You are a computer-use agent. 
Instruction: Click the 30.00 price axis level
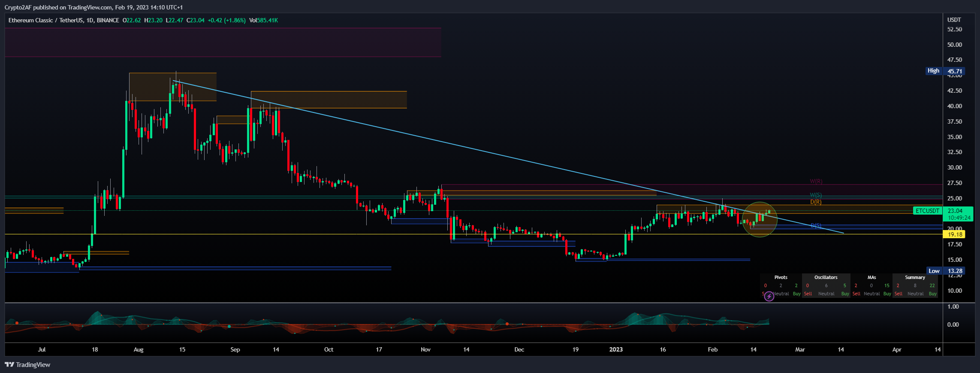[955, 168]
